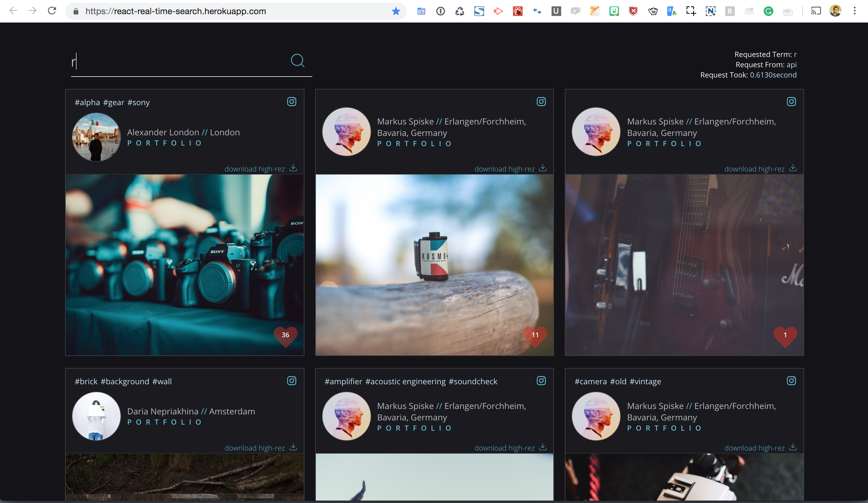The image size is (868, 503).
Task: Open the Google Translate extension
Action: click(x=671, y=11)
